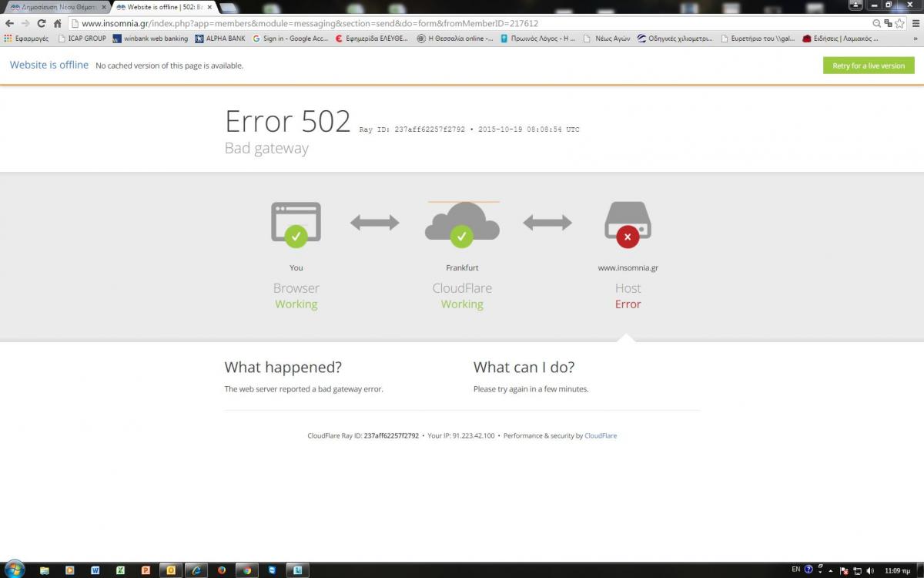Open the Windows Start button
This screenshot has height=578, width=924.
point(15,570)
